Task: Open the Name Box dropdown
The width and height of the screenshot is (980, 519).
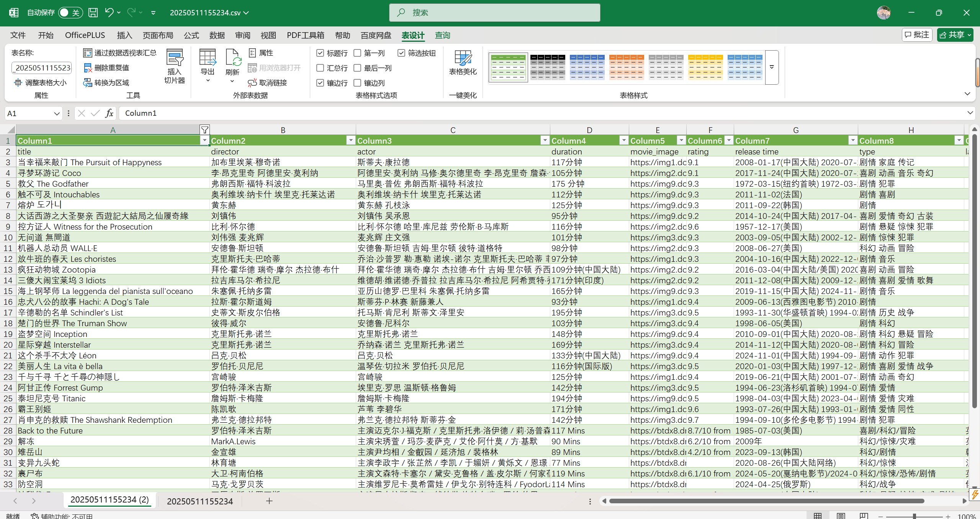Action: pyautogui.click(x=57, y=113)
